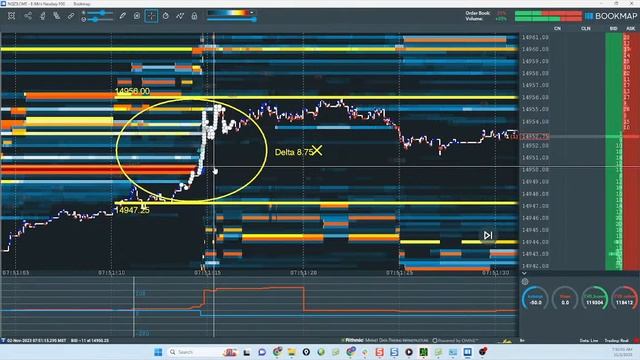
Task: Close the Delta 8.75 measurement X
Action: click(x=317, y=151)
